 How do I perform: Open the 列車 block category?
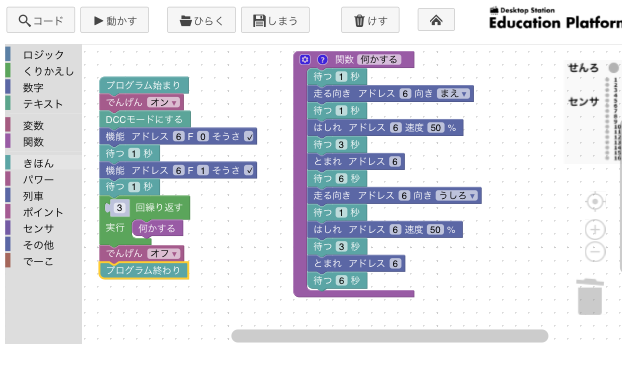tap(43, 196)
